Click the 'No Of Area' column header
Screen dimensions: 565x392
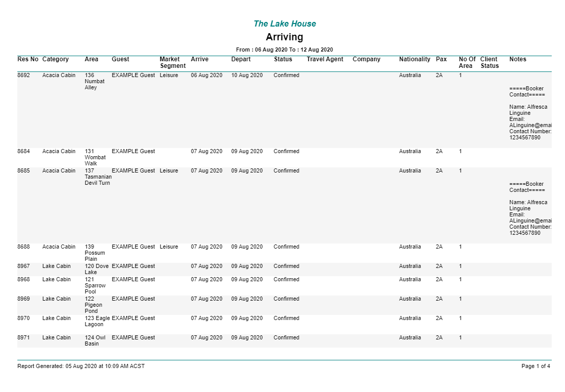(467, 62)
